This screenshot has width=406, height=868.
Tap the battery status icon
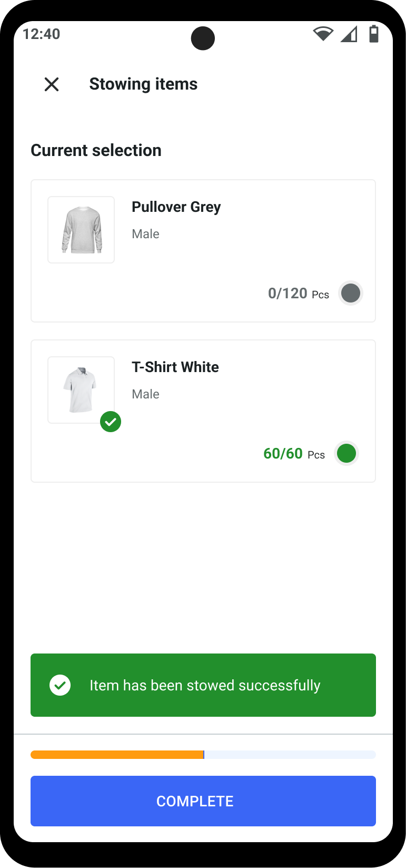374,34
